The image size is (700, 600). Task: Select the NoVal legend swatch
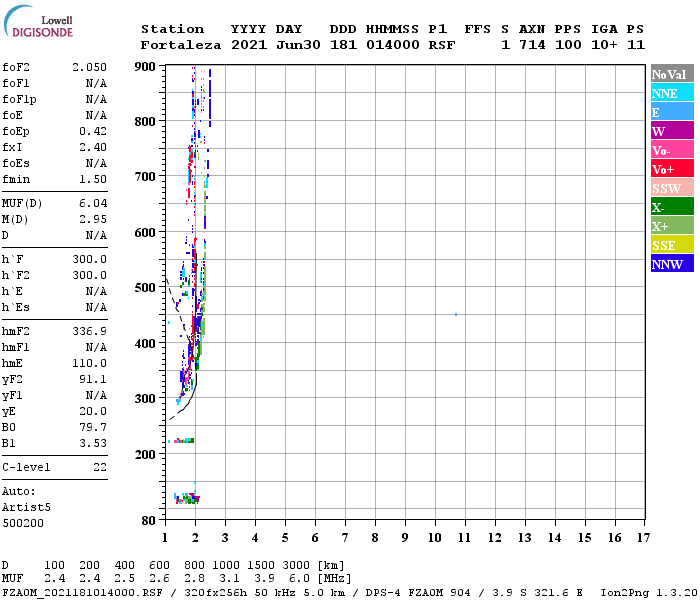coord(672,74)
